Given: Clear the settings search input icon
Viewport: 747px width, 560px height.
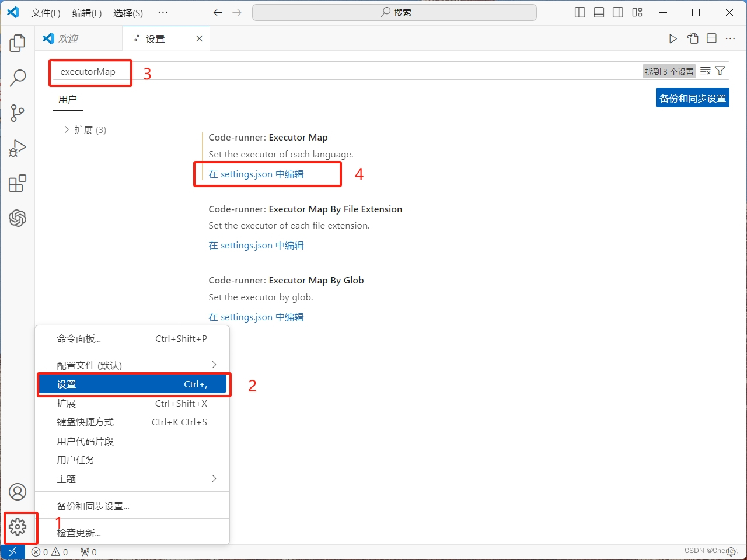Looking at the screenshot, I should coord(706,71).
